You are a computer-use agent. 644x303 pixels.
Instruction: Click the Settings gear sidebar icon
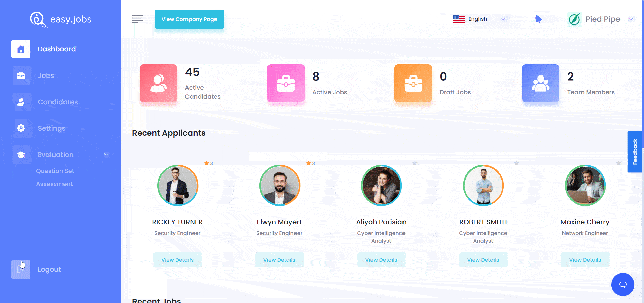pos(21,128)
